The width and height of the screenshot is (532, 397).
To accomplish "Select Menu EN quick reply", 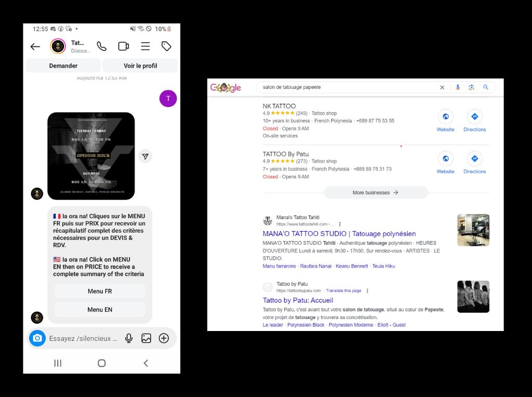I will (x=100, y=310).
